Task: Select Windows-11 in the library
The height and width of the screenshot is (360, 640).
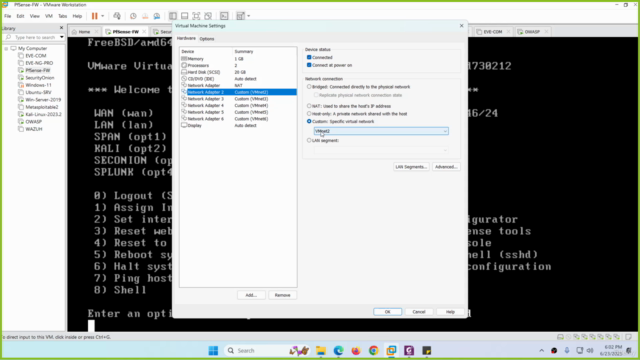Action: point(38,85)
